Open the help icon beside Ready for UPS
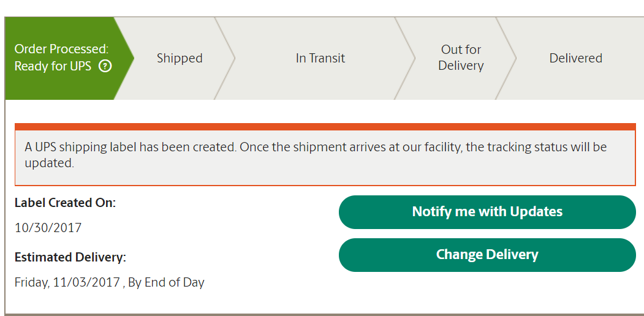Image resolution: width=644 pixels, height=316 pixels. [x=105, y=66]
